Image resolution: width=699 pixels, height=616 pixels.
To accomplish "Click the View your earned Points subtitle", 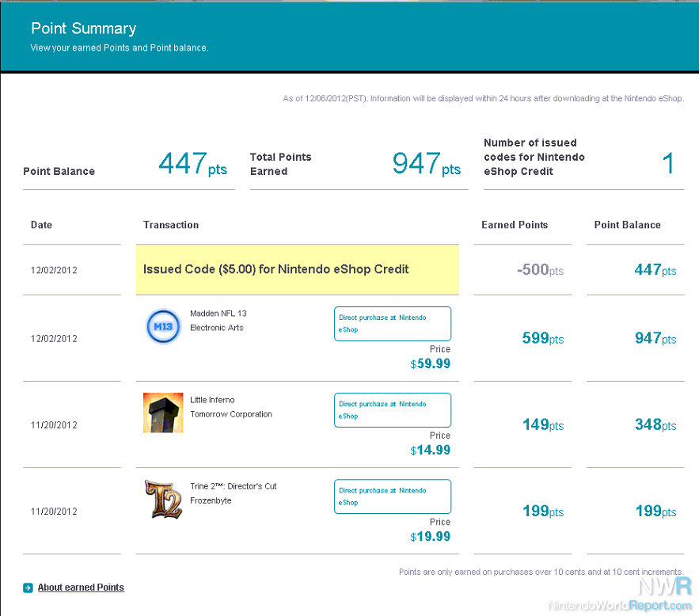I will [x=120, y=48].
